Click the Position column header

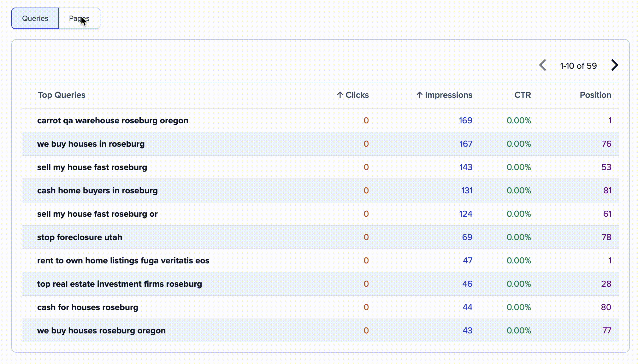(595, 95)
